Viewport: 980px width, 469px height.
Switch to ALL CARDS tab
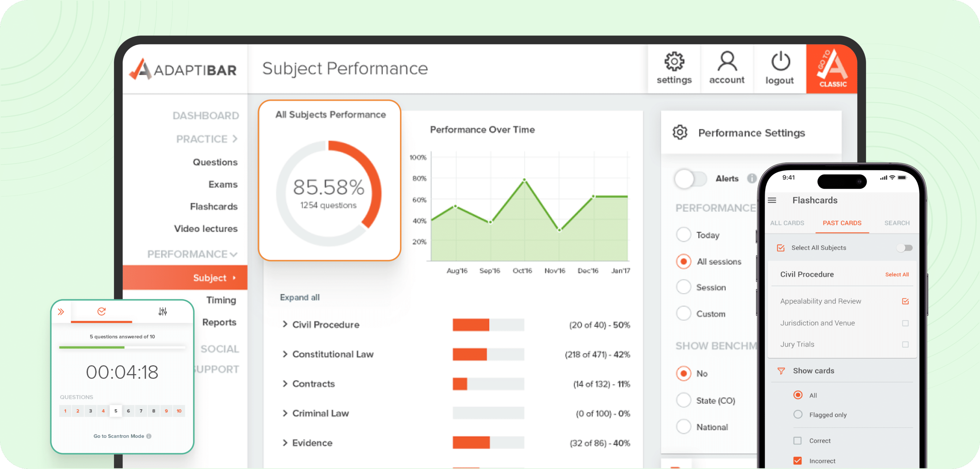coord(787,223)
